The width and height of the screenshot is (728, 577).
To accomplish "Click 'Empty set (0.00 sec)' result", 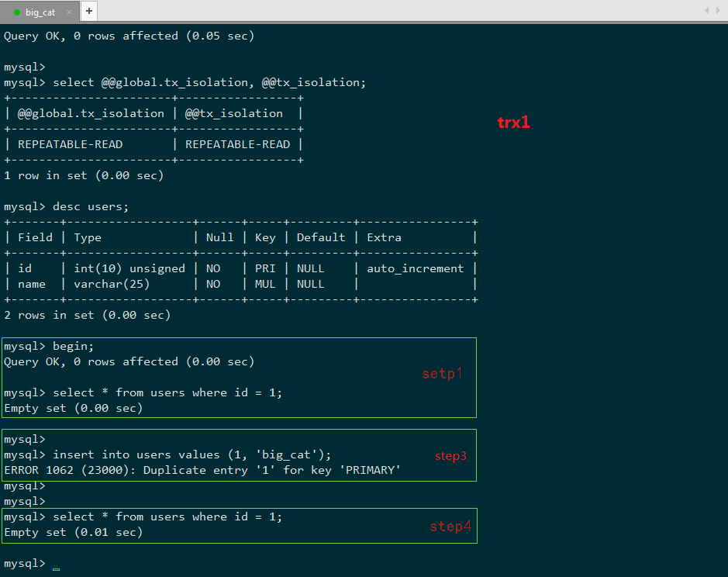I will (74, 409).
